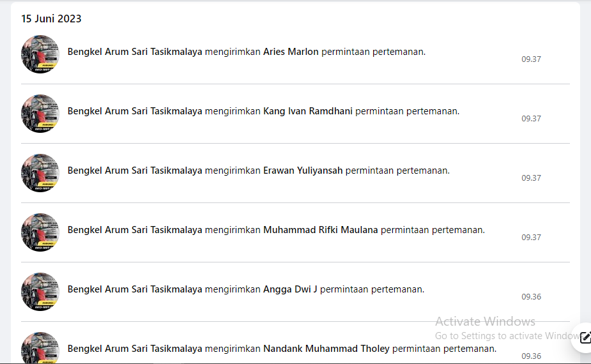Click the 09.36 timestamp of Angga Dwi J entry
The height and width of the screenshot is (364, 591).
pyautogui.click(x=531, y=297)
